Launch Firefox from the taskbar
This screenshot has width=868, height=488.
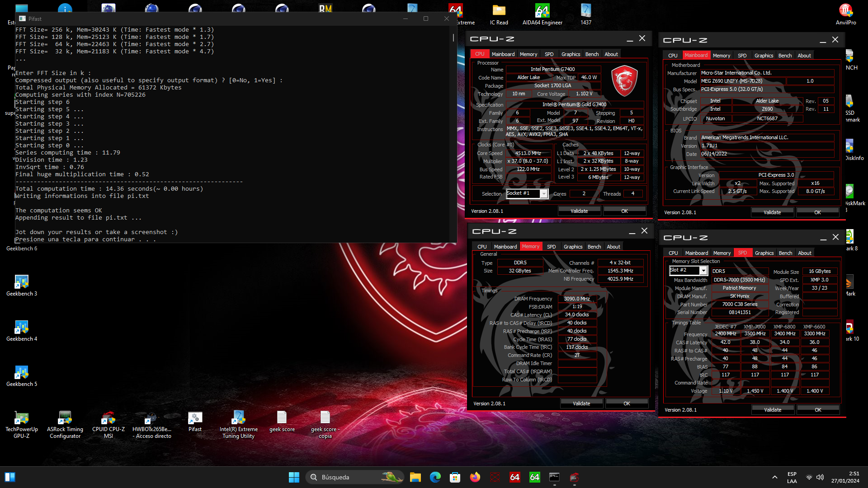[475, 477]
